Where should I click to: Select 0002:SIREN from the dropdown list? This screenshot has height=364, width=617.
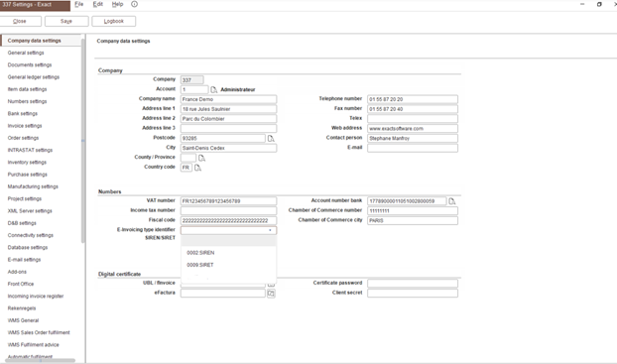(x=200, y=253)
